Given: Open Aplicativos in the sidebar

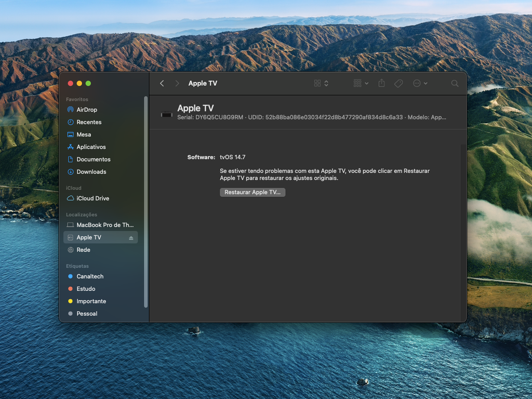Looking at the screenshot, I should pos(100,147).
